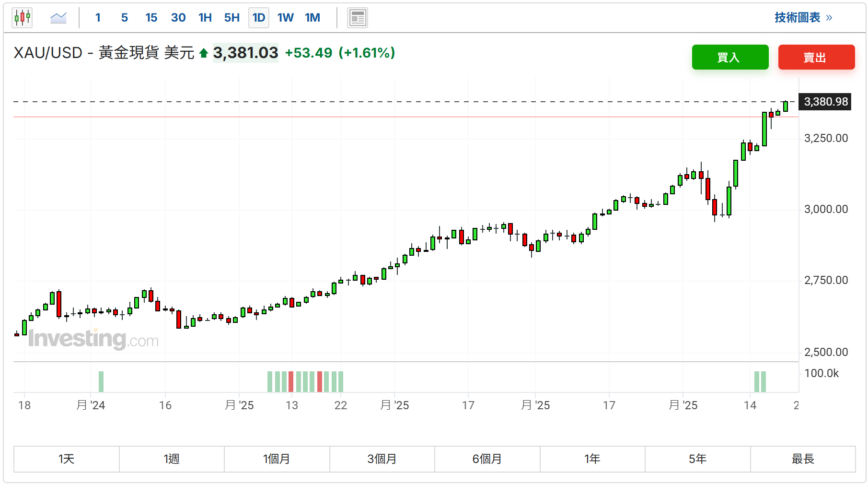This screenshot has height=486, width=868.
Task: Switch to the area chart type icon
Action: pos(58,18)
